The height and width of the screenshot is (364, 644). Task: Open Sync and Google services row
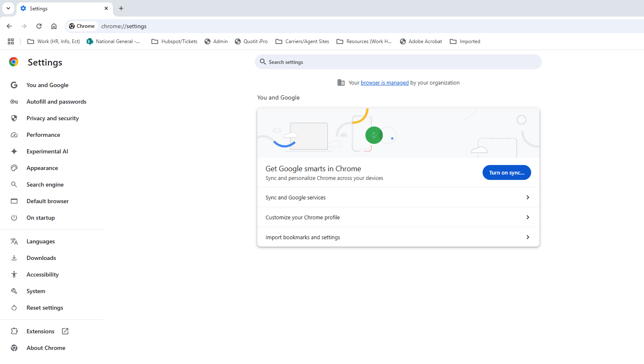pyautogui.click(x=398, y=197)
